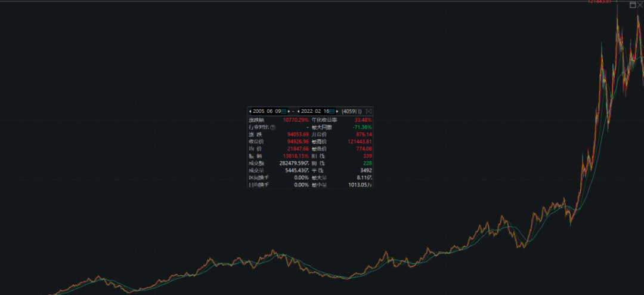Click the 最大回撤 label

pos(321,128)
